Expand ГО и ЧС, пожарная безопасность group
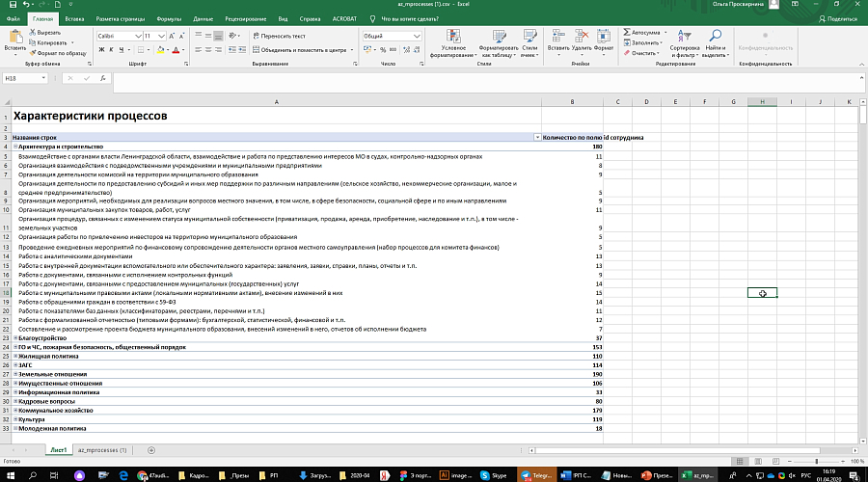868x482 pixels. pos(15,347)
